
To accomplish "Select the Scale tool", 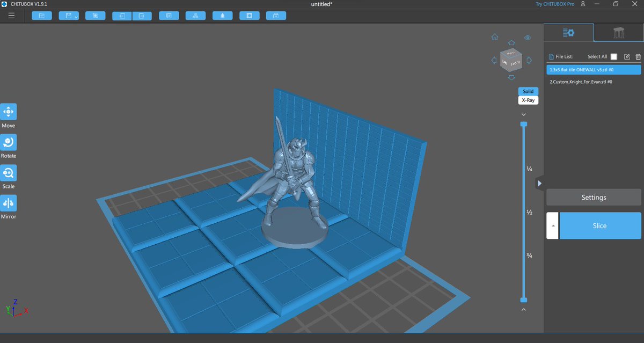I will coord(9,173).
